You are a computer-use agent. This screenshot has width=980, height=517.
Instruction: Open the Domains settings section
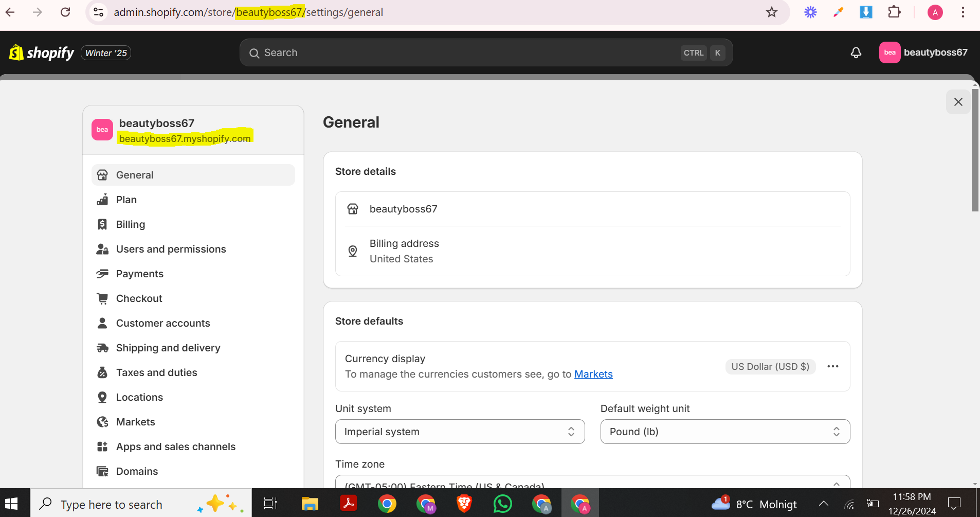click(136, 471)
